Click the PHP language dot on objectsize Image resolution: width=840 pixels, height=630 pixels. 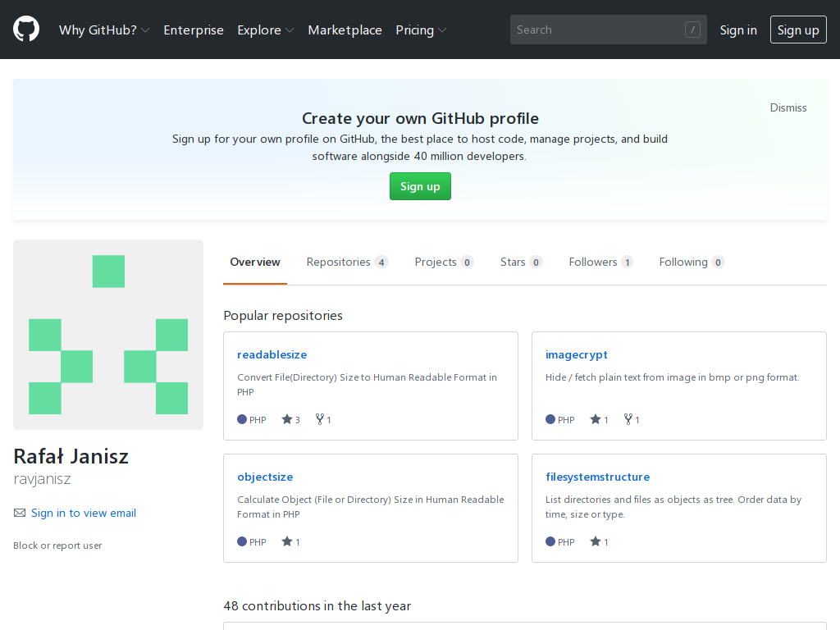pos(242,541)
